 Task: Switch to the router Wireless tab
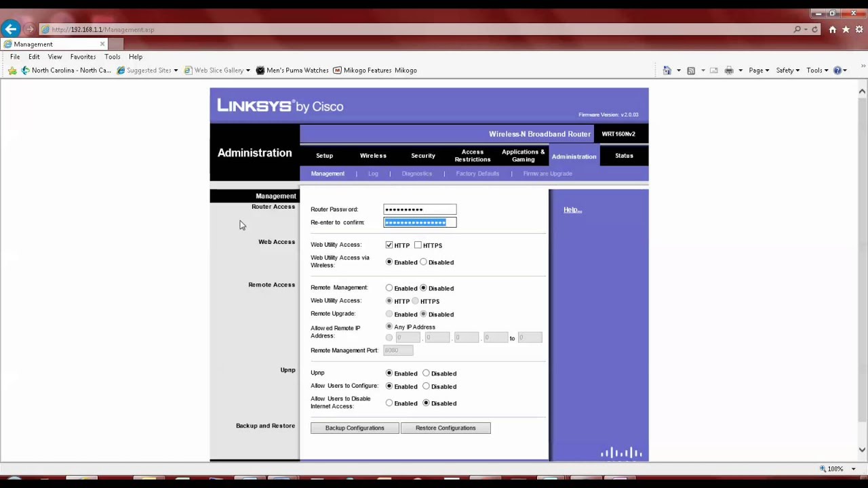[x=373, y=156]
